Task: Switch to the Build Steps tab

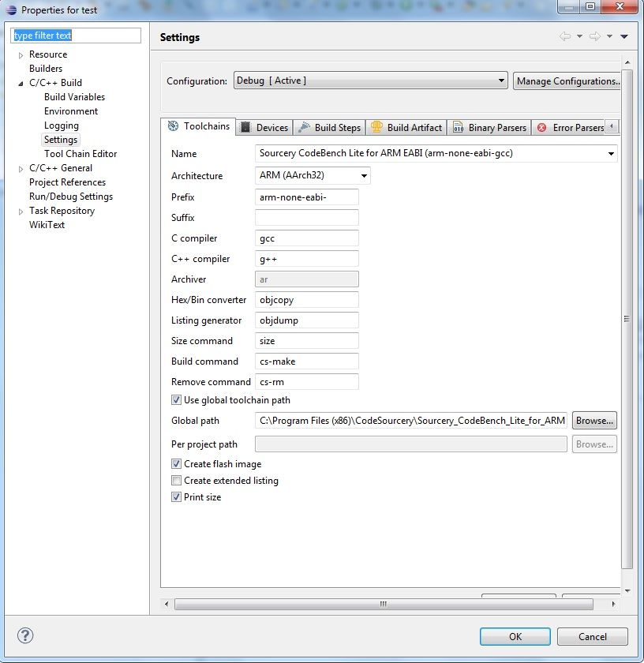Action: click(x=329, y=127)
